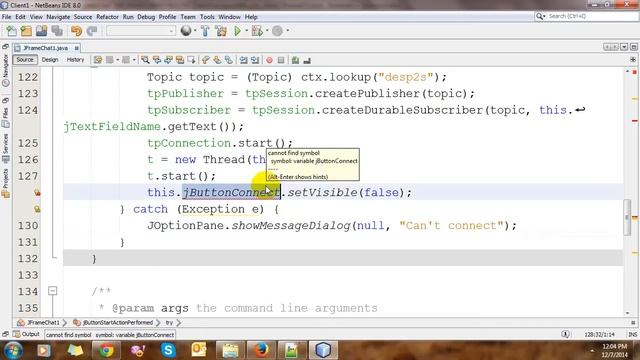This screenshot has width=640, height=360.
Task: Open Skype from the taskbar
Action: (168, 350)
